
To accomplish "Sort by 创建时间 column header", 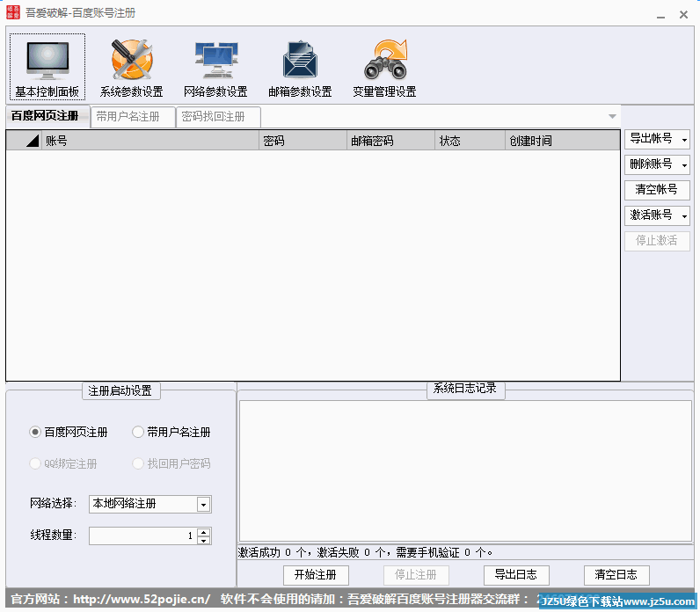I will pyautogui.click(x=563, y=141).
